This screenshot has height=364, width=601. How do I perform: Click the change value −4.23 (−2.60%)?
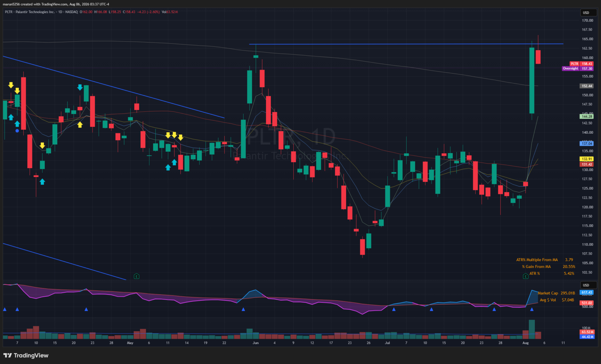coord(149,12)
